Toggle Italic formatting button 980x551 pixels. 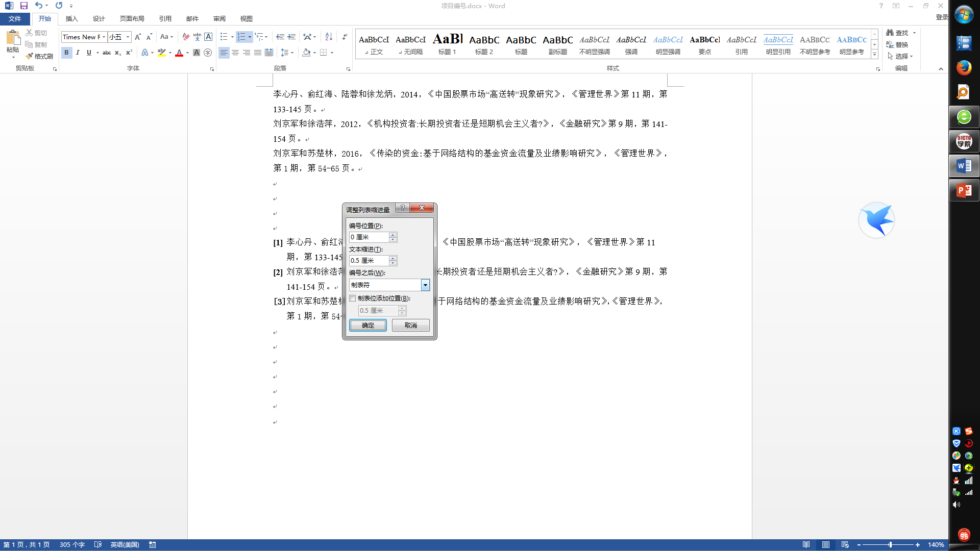pyautogui.click(x=78, y=53)
